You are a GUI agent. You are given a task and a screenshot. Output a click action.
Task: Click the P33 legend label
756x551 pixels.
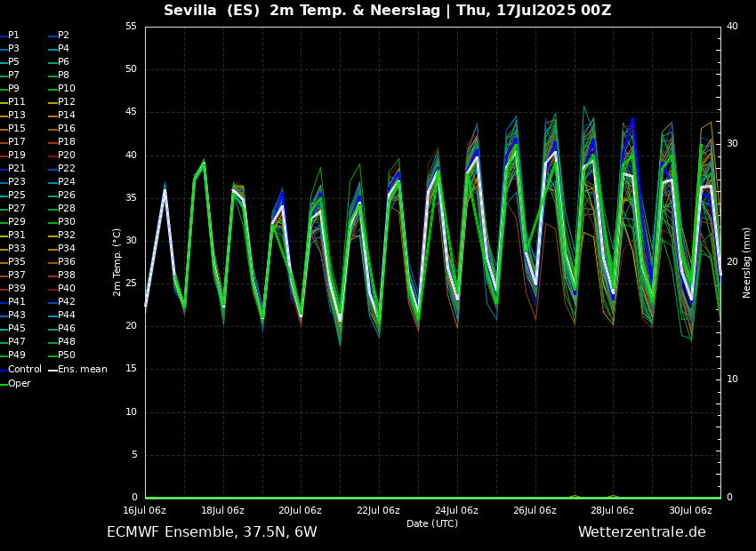coord(17,249)
